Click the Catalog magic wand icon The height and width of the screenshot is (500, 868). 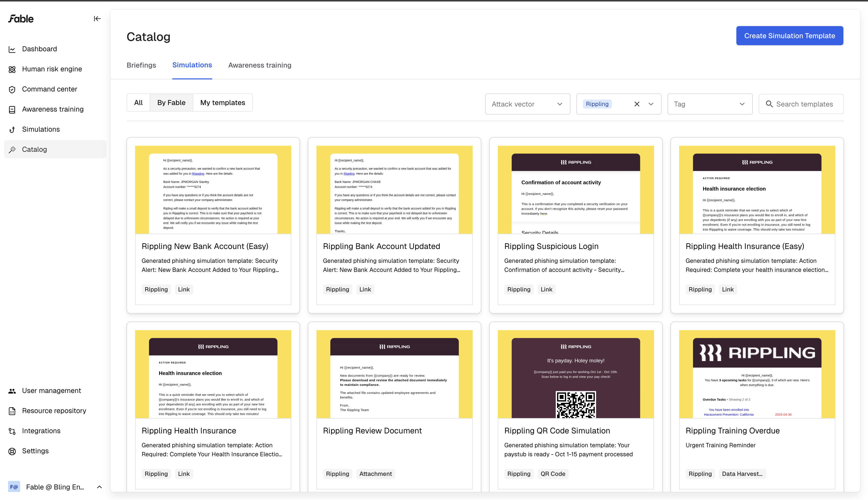pyautogui.click(x=12, y=149)
